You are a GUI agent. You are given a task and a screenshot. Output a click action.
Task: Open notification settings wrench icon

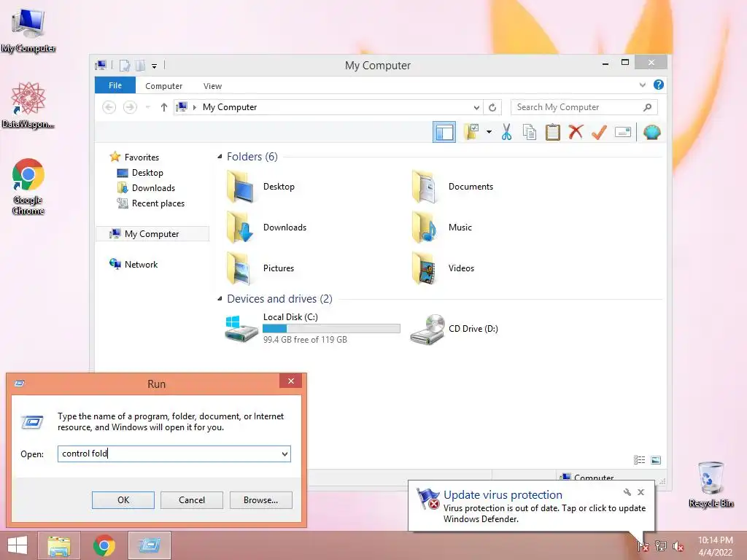pyautogui.click(x=627, y=492)
